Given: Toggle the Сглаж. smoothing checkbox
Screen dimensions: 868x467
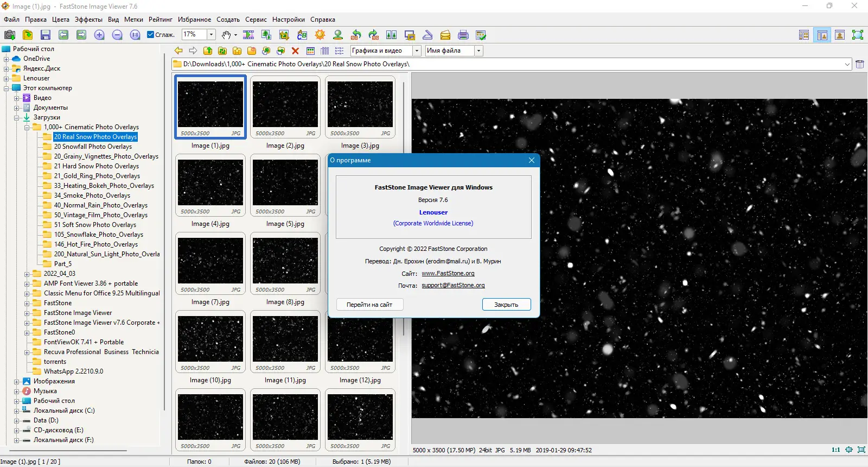Looking at the screenshot, I should [151, 35].
